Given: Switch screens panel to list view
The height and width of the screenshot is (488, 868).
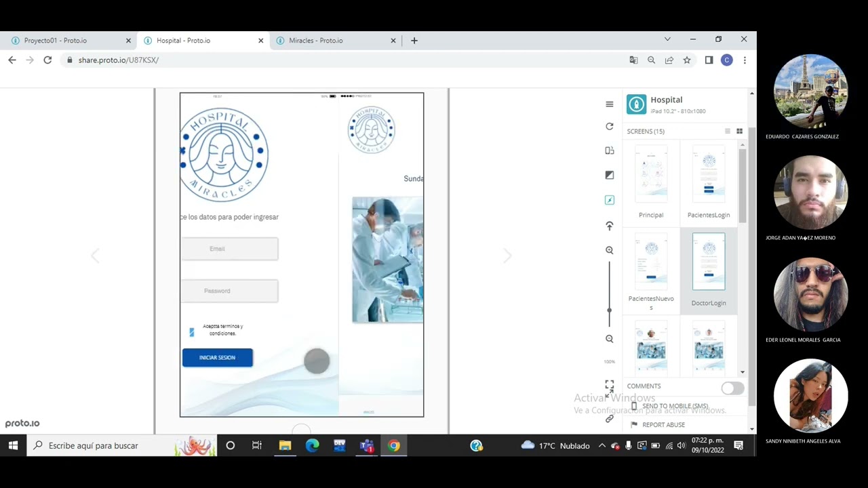Looking at the screenshot, I should 728,131.
